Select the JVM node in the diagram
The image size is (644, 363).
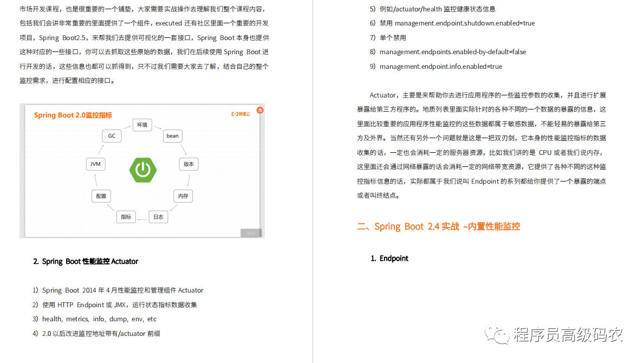tap(95, 164)
